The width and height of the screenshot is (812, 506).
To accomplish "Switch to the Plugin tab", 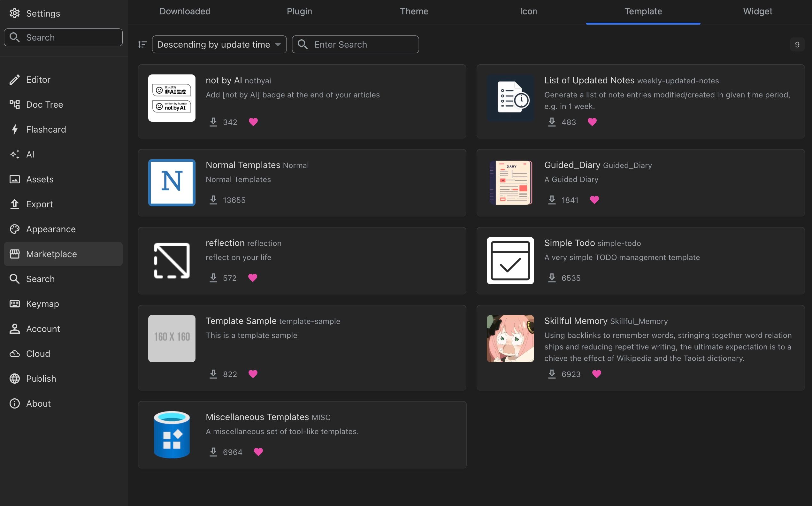I will coord(299,11).
